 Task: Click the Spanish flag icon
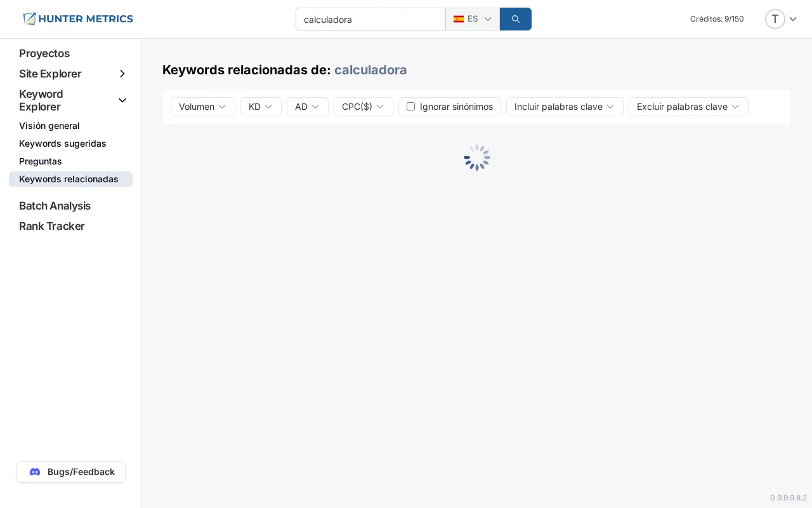click(x=459, y=19)
